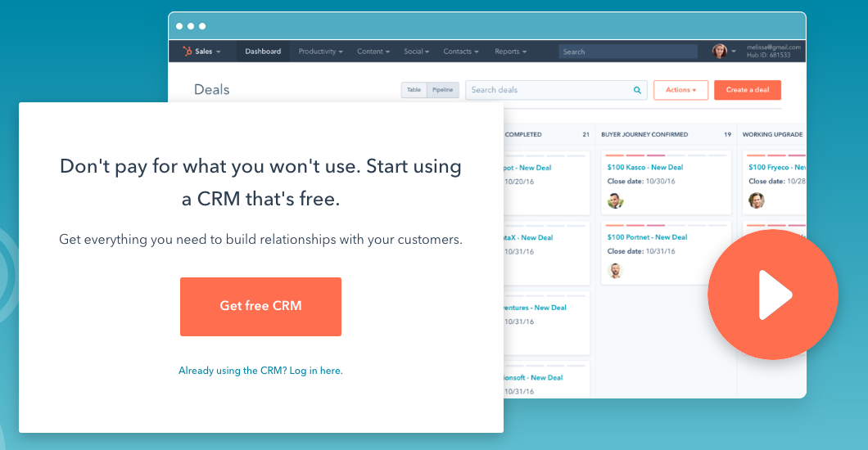Click the caret next to the user avatar
868x450 pixels.
coord(734,52)
